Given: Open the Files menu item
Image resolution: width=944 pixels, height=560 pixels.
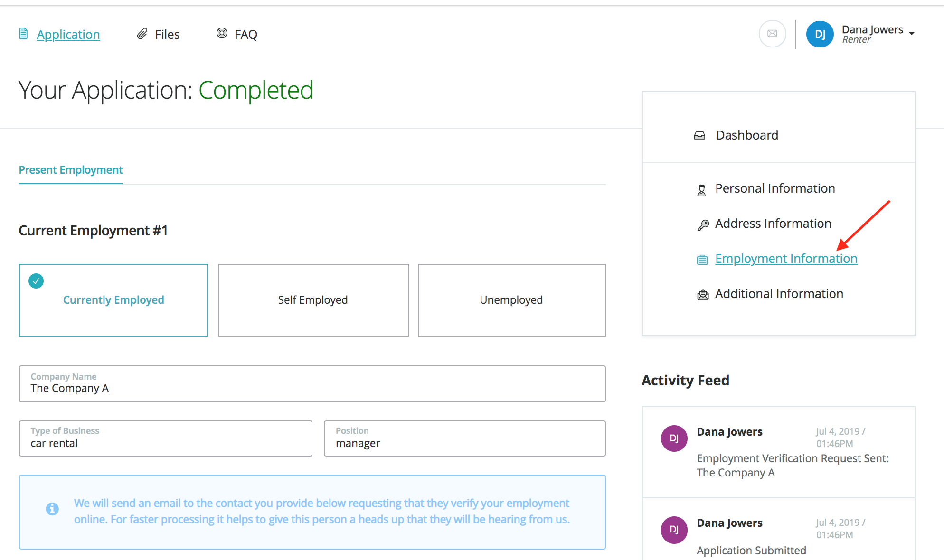Looking at the screenshot, I should [x=167, y=35].
